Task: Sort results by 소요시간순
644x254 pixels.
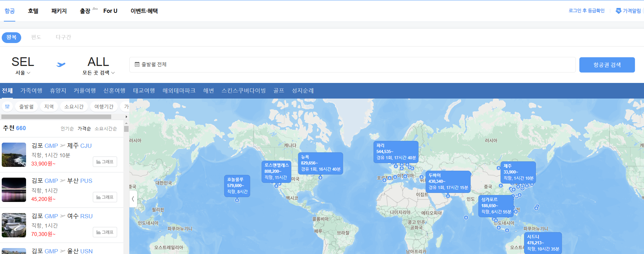Action: (x=106, y=129)
